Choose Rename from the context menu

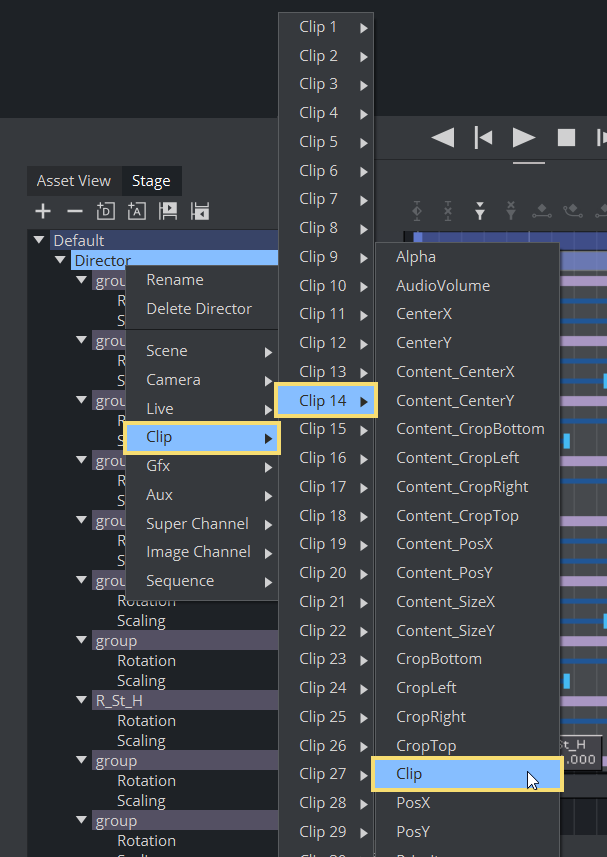click(174, 280)
